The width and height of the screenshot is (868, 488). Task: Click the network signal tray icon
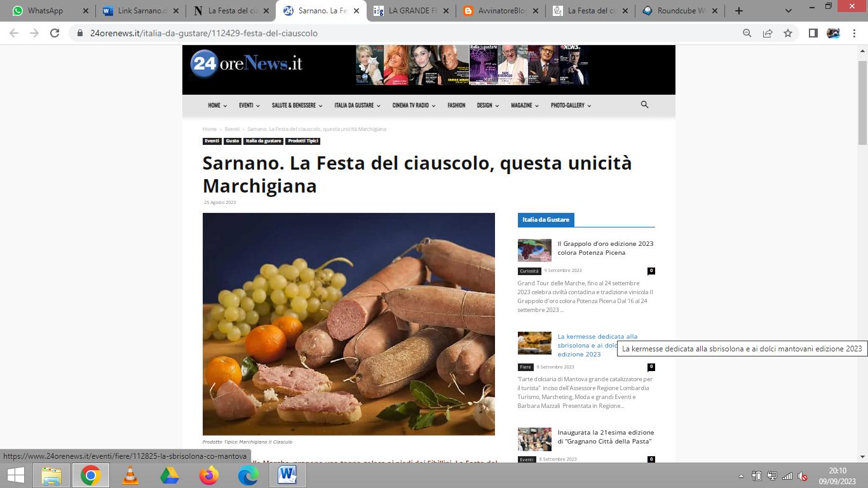click(x=787, y=476)
